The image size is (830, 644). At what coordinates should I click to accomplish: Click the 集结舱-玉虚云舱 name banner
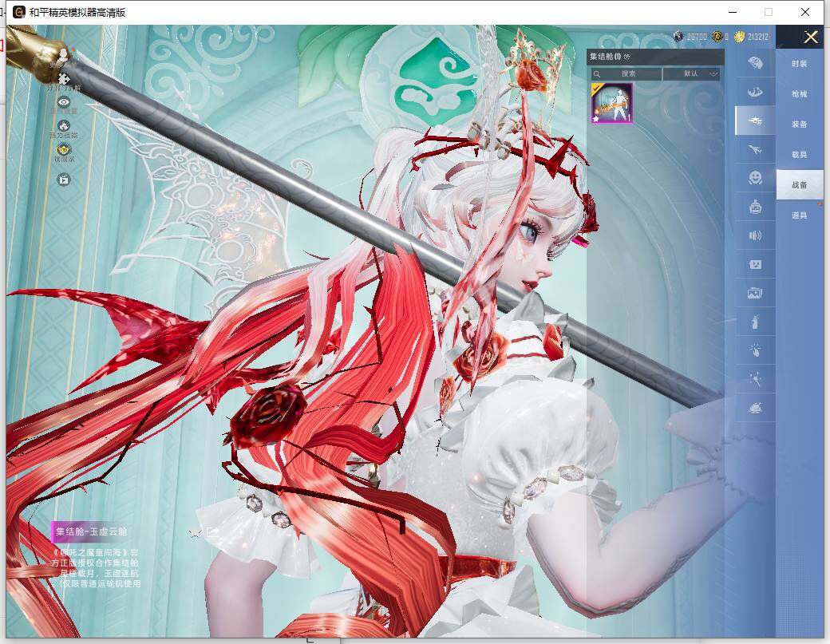pos(92,531)
